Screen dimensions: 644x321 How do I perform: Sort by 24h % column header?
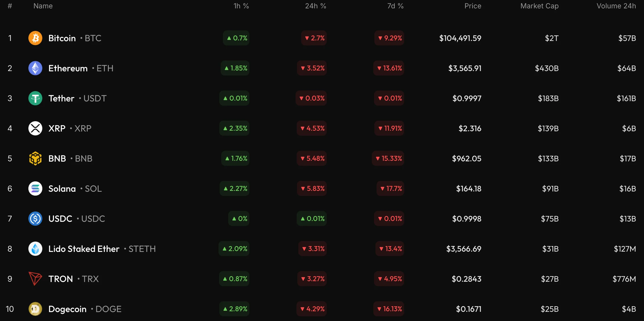[315, 6]
